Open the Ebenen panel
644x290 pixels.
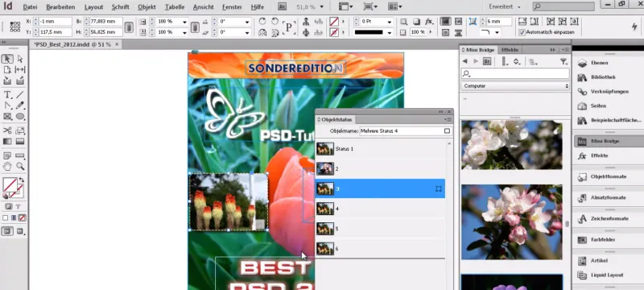point(599,63)
